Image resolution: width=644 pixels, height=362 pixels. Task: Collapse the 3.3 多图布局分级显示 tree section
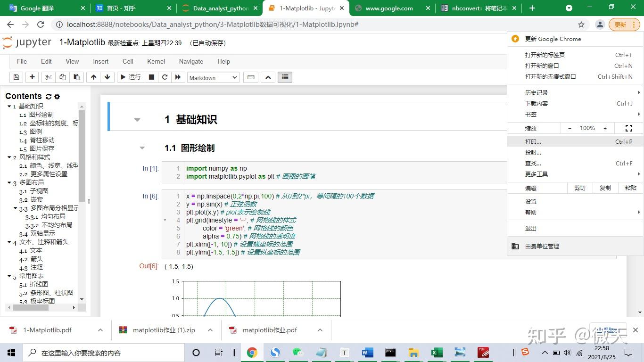(15, 207)
